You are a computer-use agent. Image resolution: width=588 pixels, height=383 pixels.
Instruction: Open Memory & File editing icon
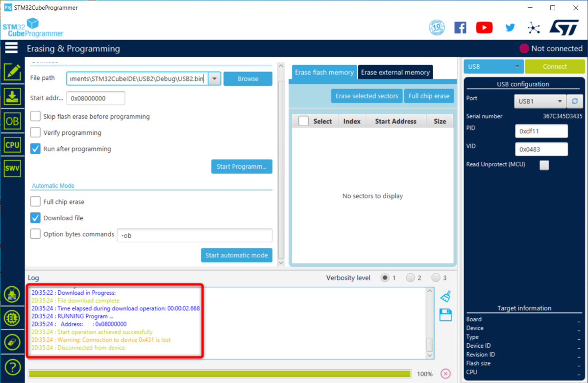coord(12,72)
